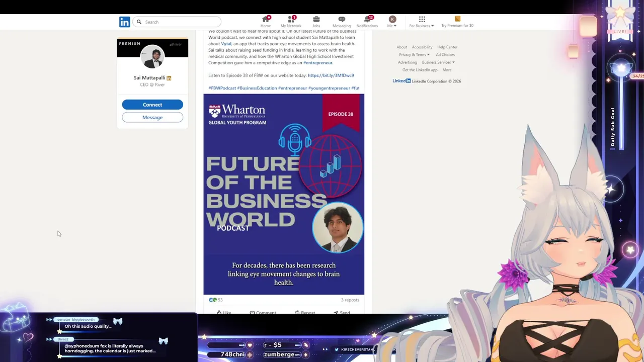Open the Ad Choices footer link
Image resolution: width=644 pixels, height=362 pixels.
coord(445,55)
